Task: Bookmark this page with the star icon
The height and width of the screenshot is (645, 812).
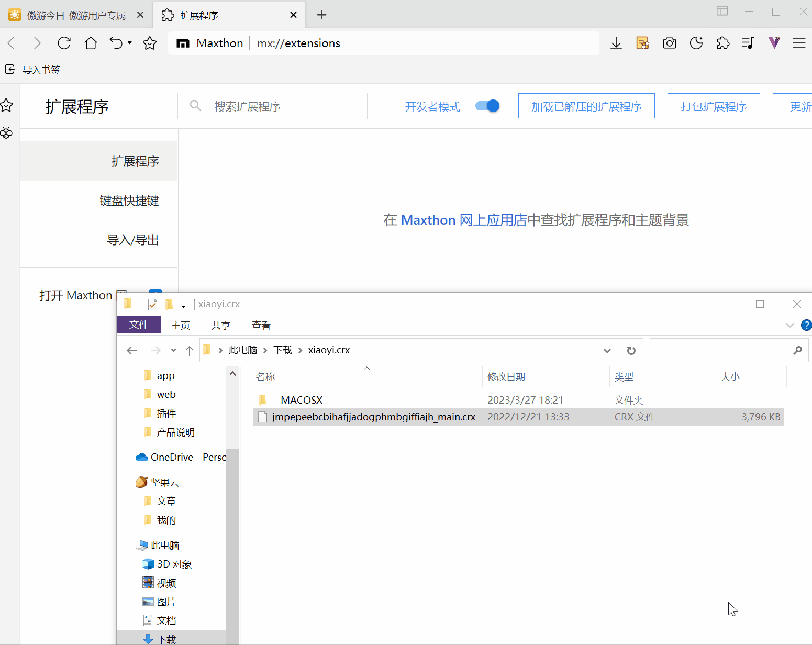Action: pos(150,43)
